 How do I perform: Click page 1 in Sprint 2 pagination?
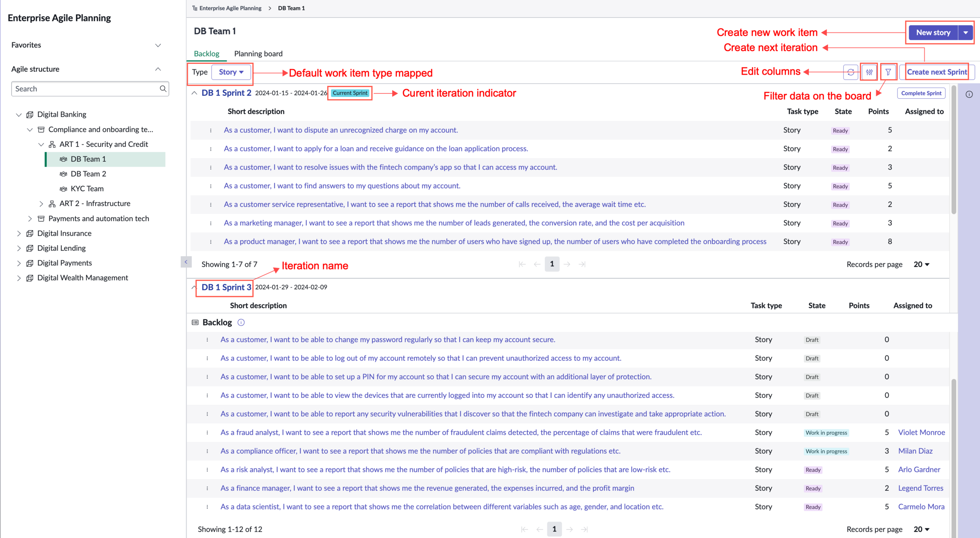(x=552, y=264)
